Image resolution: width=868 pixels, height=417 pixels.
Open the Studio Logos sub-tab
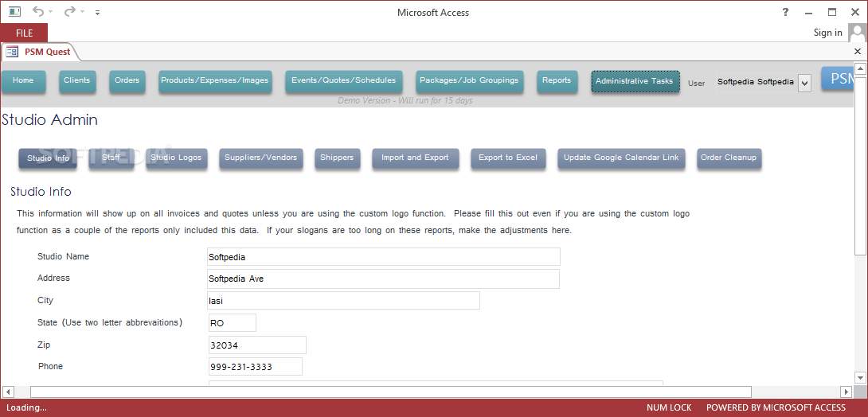pos(177,158)
